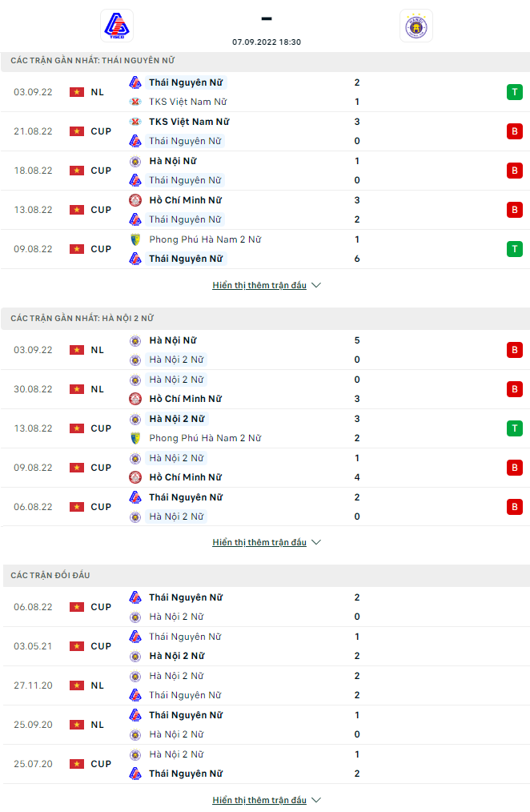Viewport: 530px width, 812px height.
Task: Click match date 07.09.2022 18:30 in header
Action: (x=267, y=42)
